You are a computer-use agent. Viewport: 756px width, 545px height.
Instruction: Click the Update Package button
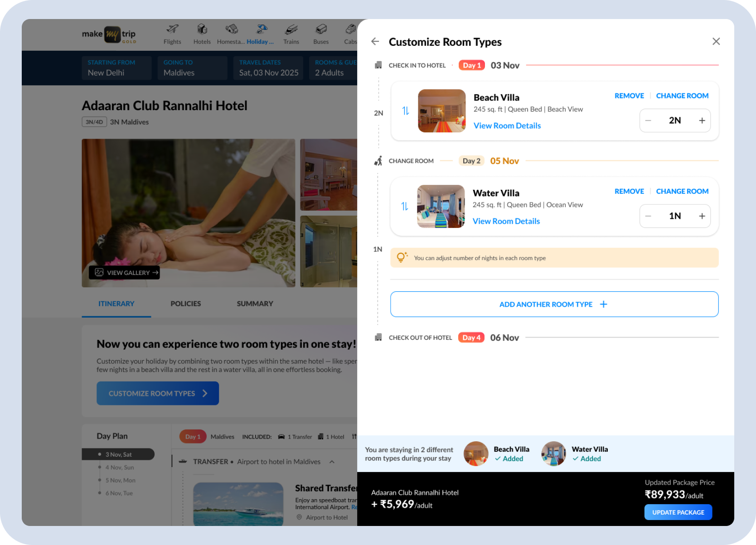click(x=678, y=512)
